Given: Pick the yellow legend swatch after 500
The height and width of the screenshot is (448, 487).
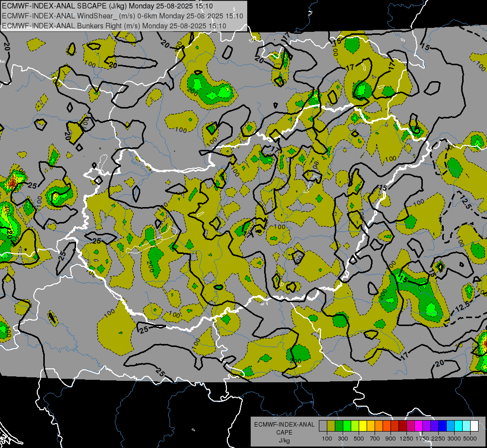Looking at the screenshot, I should click(363, 426).
